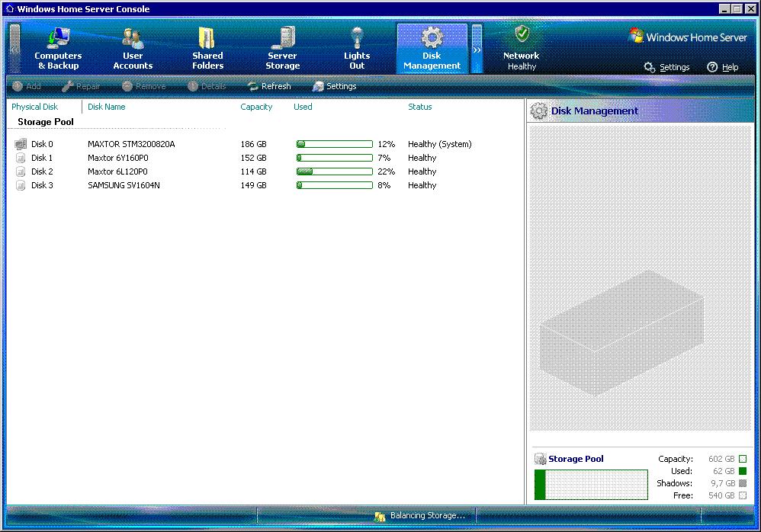
Task: Click the Healthy (System) status text
Action: coord(440,144)
